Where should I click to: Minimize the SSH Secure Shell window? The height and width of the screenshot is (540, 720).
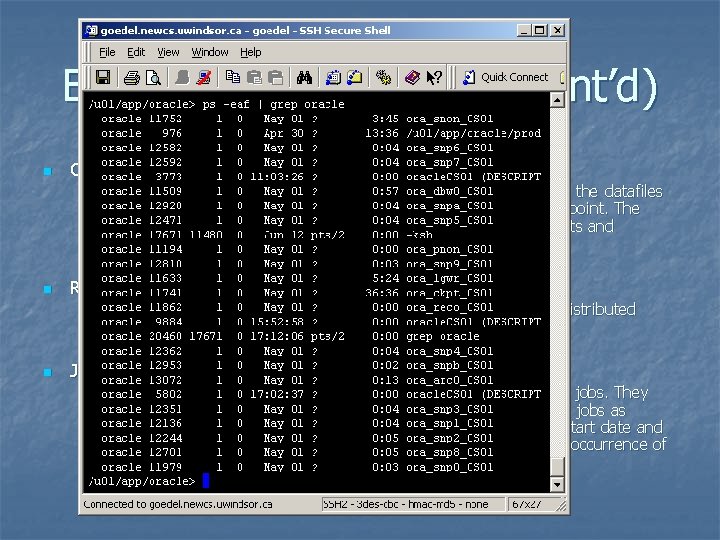click(x=524, y=30)
